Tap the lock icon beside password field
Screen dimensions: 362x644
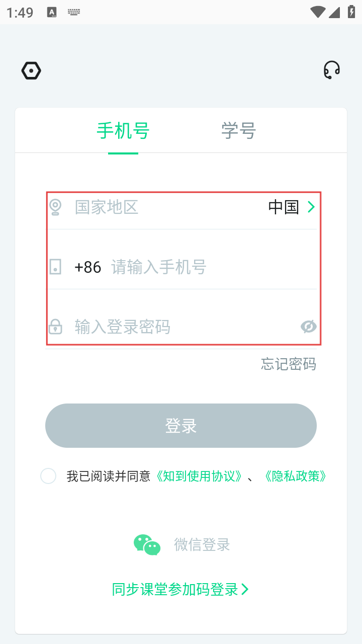click(55, 327)
